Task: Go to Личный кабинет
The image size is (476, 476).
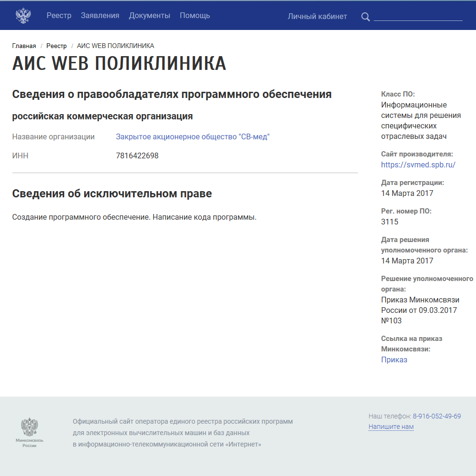Action: point(317,16)
